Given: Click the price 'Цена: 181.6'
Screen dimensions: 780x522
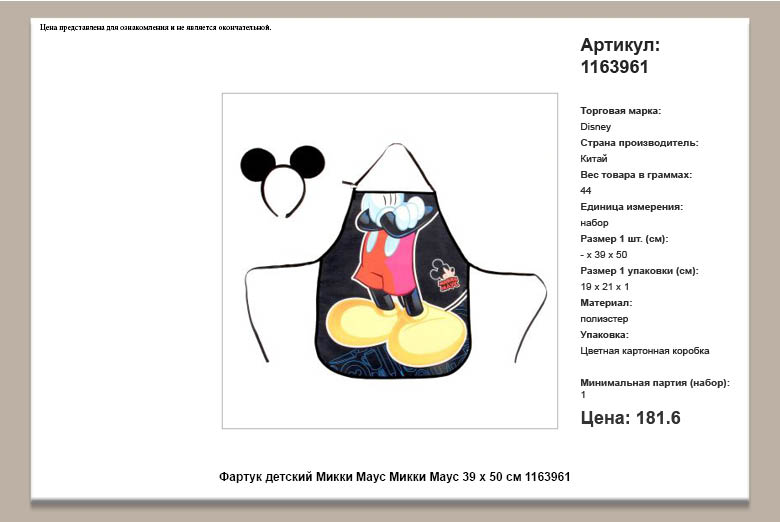Looking at the screenshot, I should click(x=630, y=418).
